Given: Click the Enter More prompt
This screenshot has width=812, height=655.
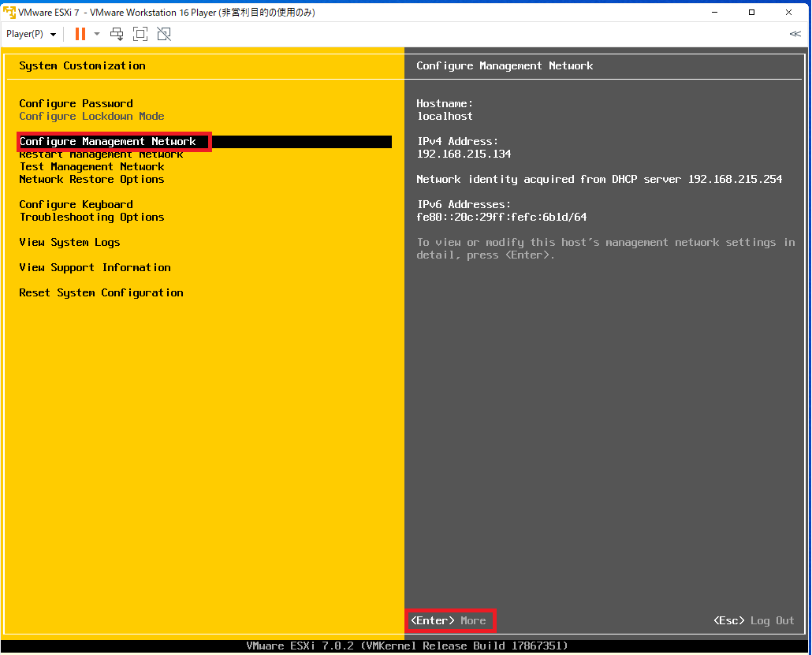Looking at the screenshot, I should 449,620.
